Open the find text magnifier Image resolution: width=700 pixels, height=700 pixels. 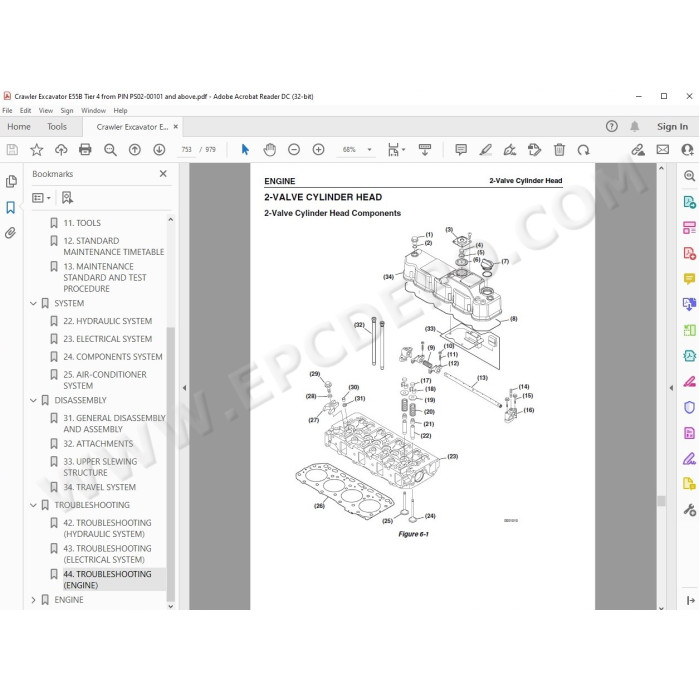pyautogui.click(x=110, y=150)
